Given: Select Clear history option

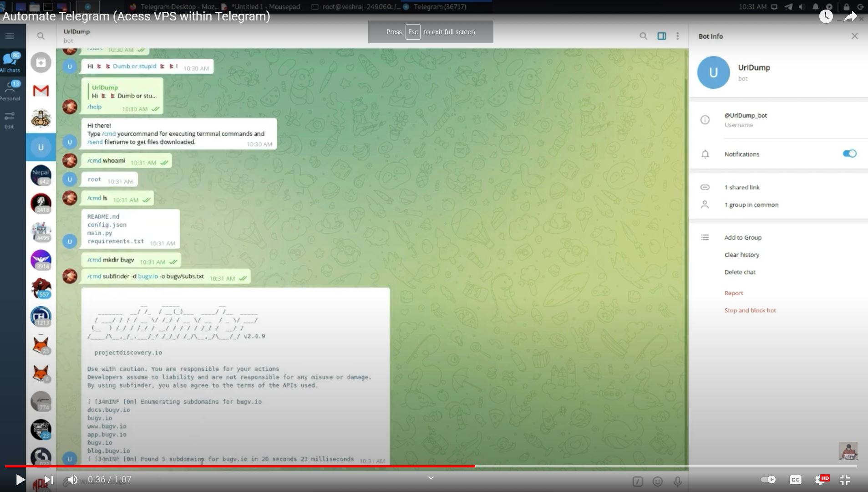Looking at the screenshot, I should pyautogui.click(x=742, y=255).
